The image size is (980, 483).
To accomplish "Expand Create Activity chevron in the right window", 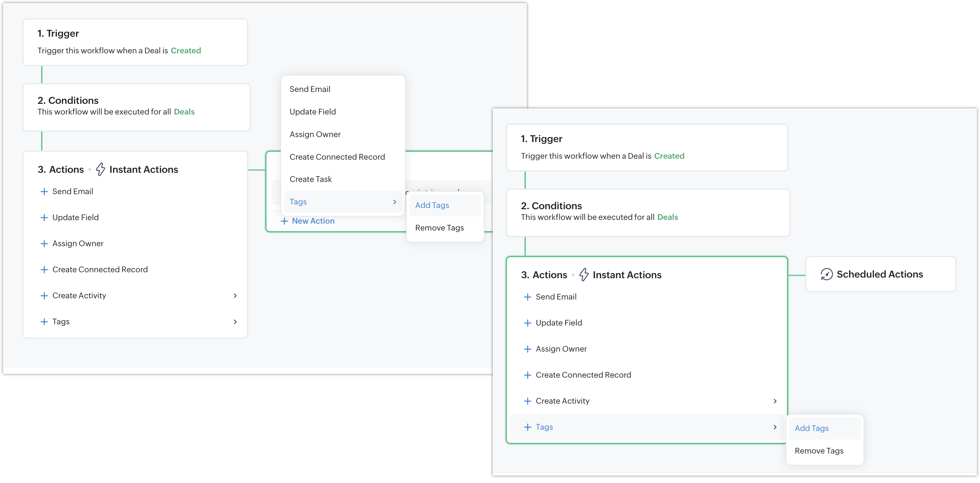I will [x=775, y=401].
